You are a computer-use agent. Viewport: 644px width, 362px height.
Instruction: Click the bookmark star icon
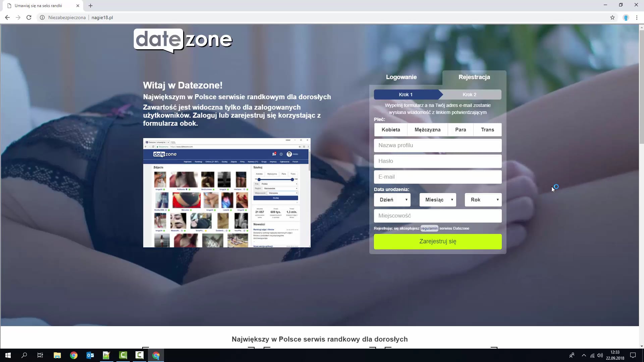pyautogui.click(x=612, y=18)
